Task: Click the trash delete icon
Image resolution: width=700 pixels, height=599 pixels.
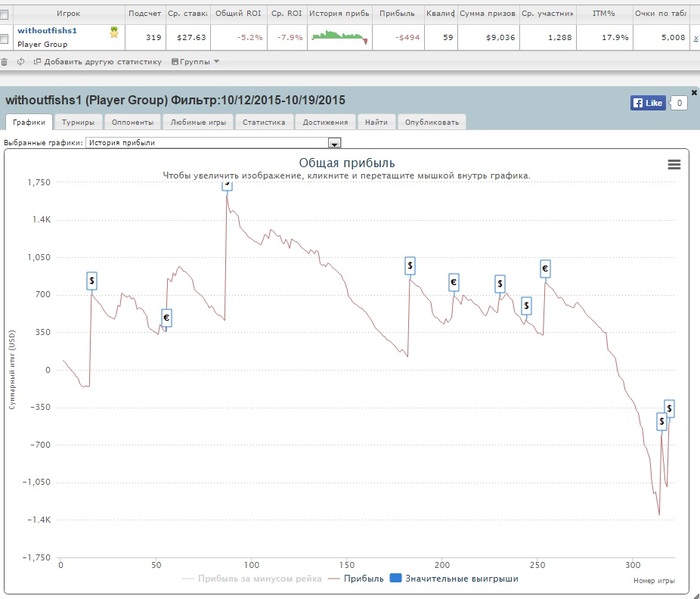Action: tap(4, 62)
